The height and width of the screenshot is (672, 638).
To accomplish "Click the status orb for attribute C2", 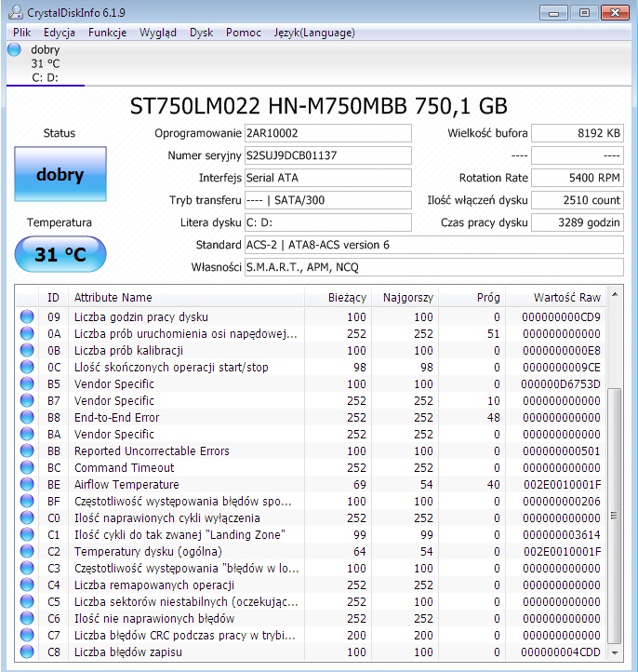I will [27, 551].
